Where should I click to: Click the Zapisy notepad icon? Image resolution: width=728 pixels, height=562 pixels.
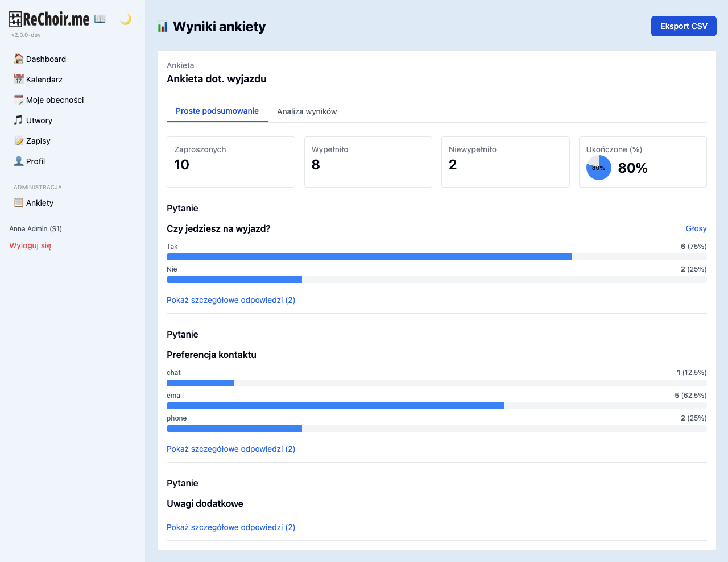pos(19,140)
